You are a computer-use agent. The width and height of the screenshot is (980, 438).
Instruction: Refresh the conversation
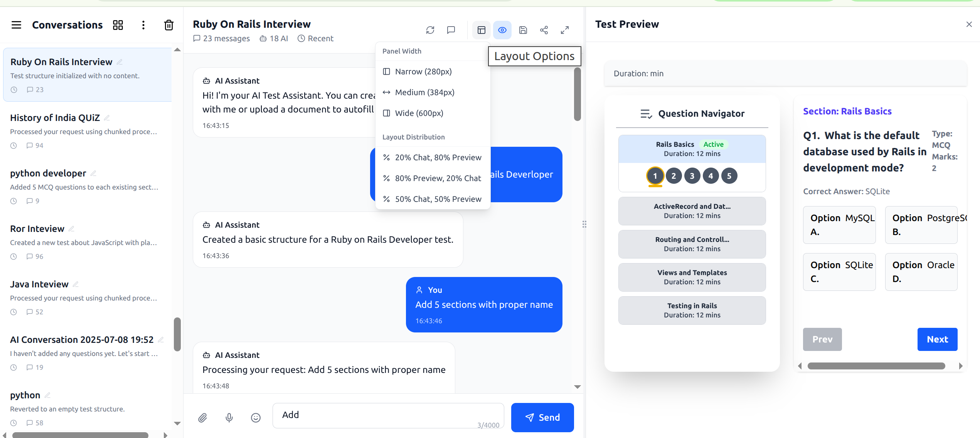431,30
